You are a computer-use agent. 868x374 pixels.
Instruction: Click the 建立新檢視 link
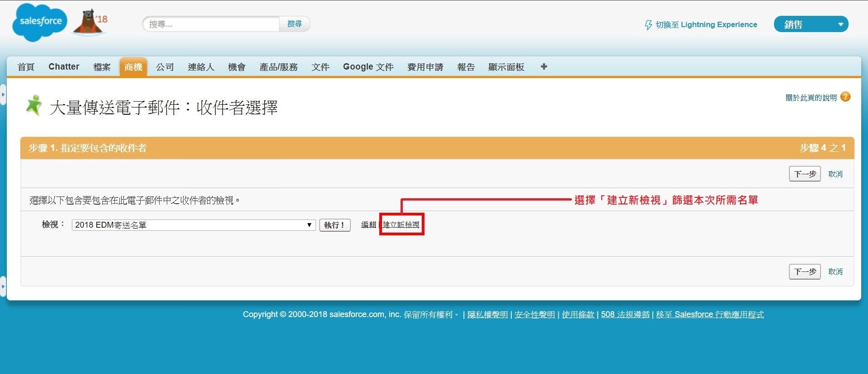[x=401, y=224]
